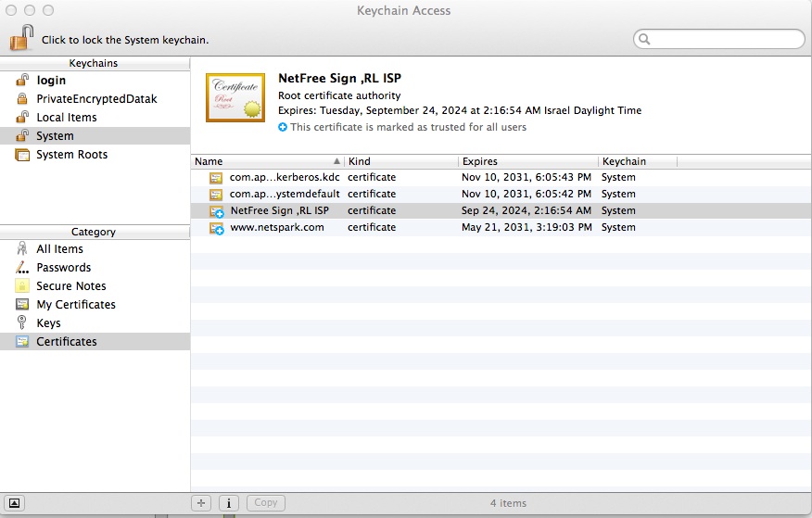
Task: Show the Keys category
Action: (x=95, y=323)
